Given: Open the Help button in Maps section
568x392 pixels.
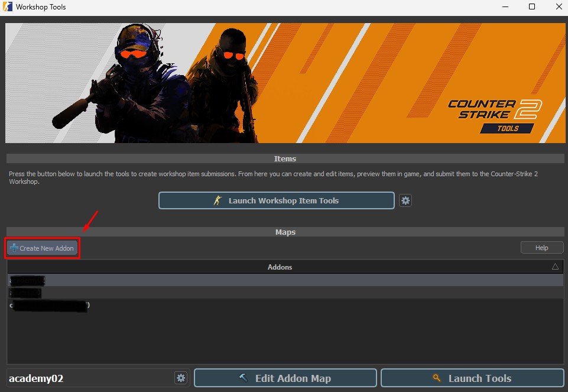Looking at the screenshot, I should [x=542, y=248].
